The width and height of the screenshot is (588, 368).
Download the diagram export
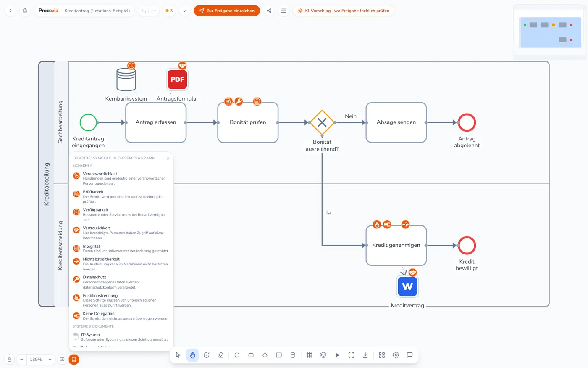point(365,355)
